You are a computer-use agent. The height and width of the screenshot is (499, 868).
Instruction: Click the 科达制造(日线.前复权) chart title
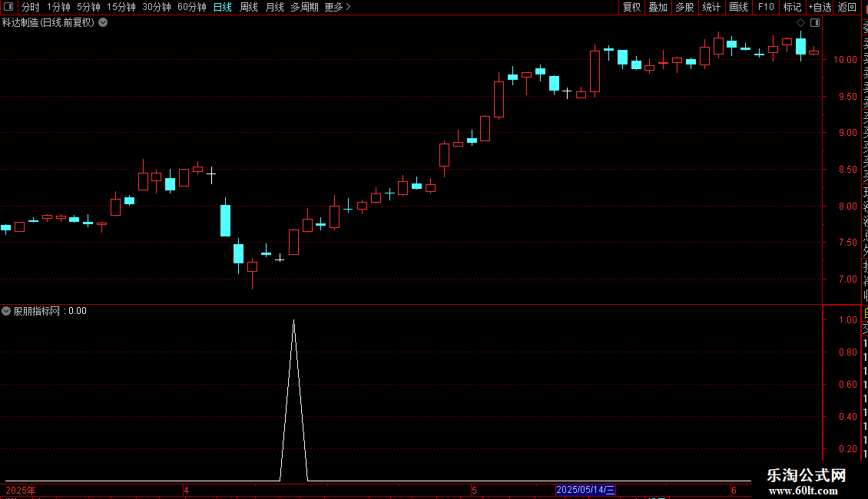tap(48, 23)
